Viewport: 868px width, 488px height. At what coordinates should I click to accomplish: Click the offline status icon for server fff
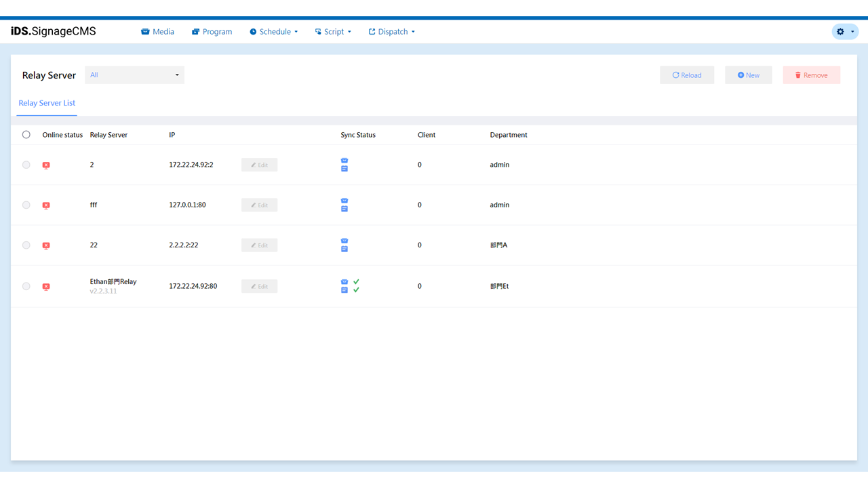coord(46,205)
